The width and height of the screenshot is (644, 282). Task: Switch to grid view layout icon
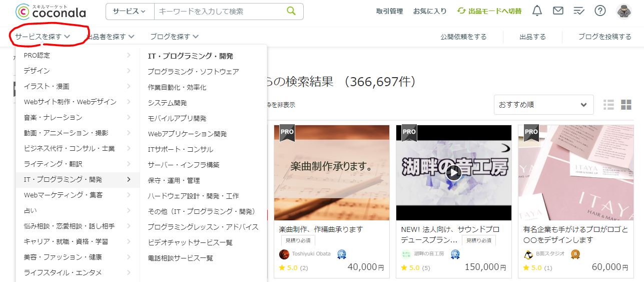coord(626,105)
